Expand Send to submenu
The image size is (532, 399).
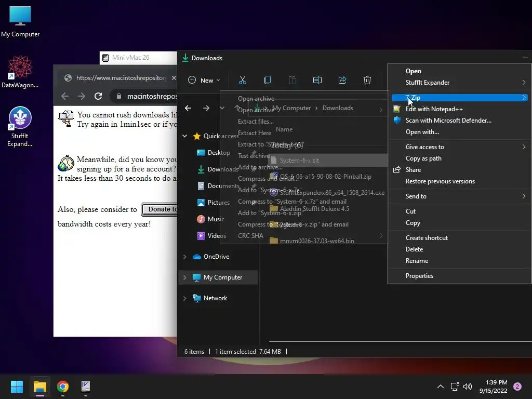point(459,196)
